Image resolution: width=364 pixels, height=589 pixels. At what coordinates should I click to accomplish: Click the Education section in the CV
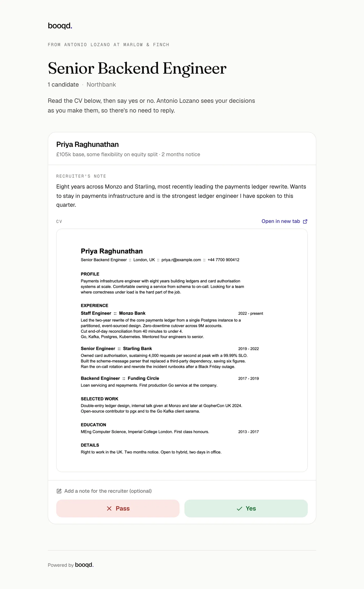(x=93, y=425)
